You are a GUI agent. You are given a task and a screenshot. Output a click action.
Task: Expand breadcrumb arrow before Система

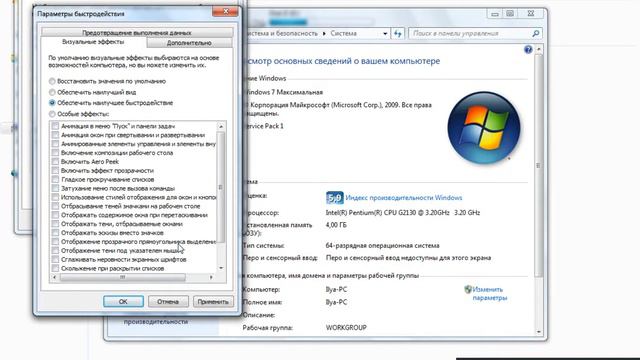click(x=324, y=33)
